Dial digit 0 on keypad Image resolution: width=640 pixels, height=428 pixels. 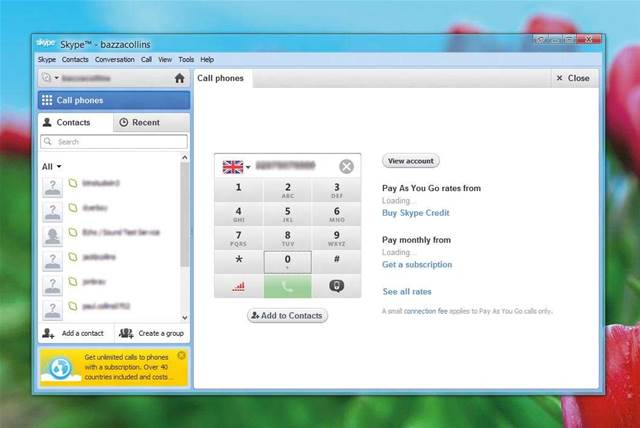[288, 262]
